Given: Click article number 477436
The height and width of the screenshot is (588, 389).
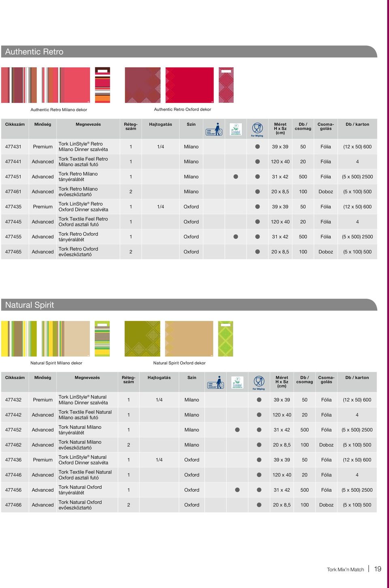Looking at the screenshot, I should pyautogui.click(x=13, y=460).
